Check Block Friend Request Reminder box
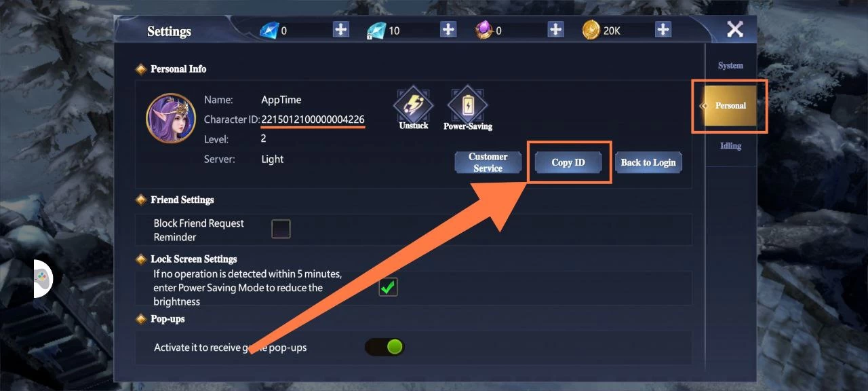The image size is (868, 391). pos(281,229)
